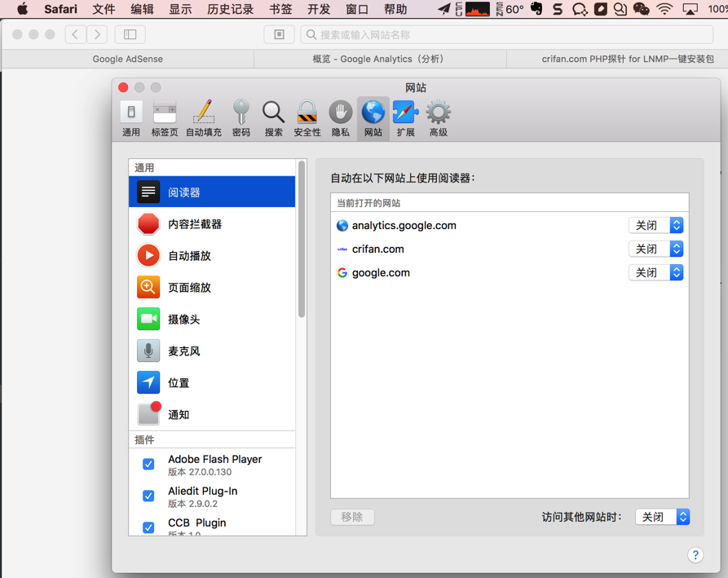This screenshot has width=728, height=578.
Task: Select Microphone (麦克风) in sidebar
Action: pos(212,351)
